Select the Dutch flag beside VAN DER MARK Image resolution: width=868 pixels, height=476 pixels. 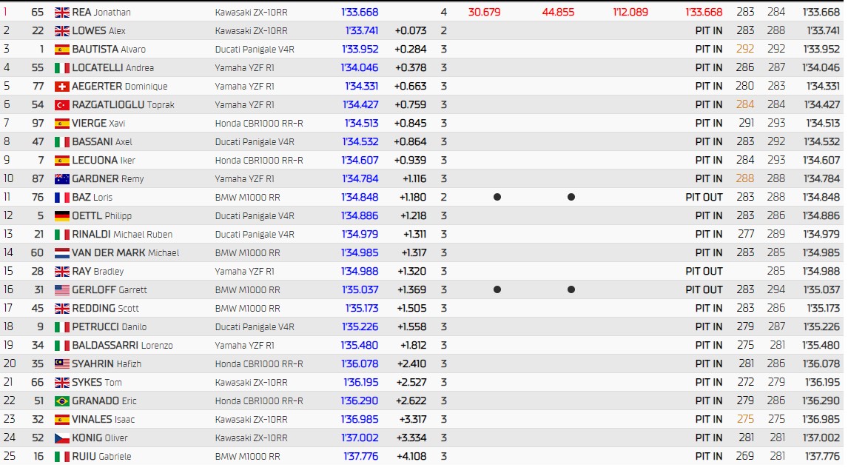(x=62, y=253)
